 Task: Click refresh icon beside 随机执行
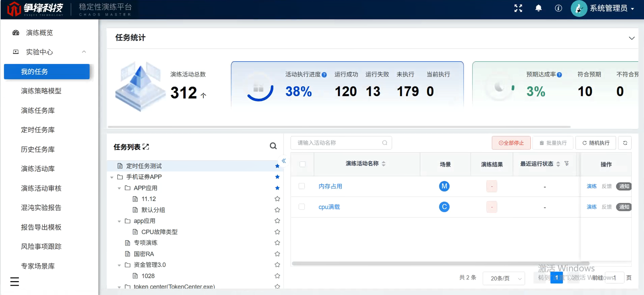[x=625, y=143]
